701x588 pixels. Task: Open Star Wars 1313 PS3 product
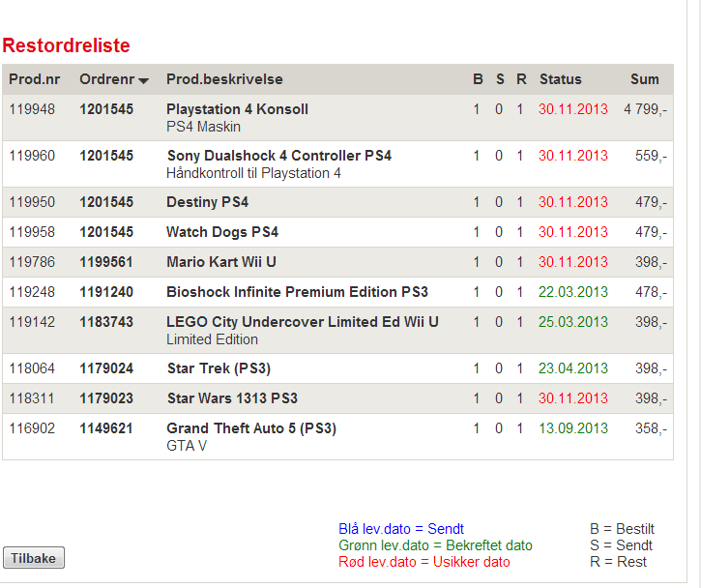coord(232,398)
